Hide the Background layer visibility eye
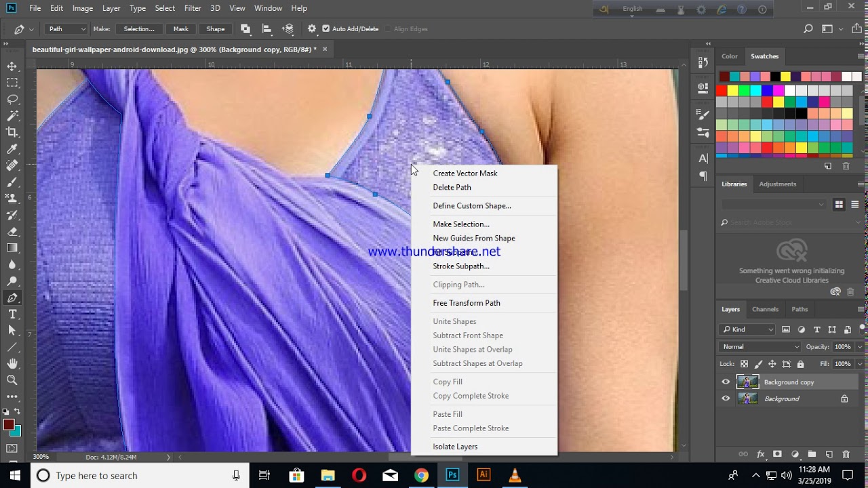The width and height of the screenshot is (868, 488). pyautogui.click(x=726, y=399)
